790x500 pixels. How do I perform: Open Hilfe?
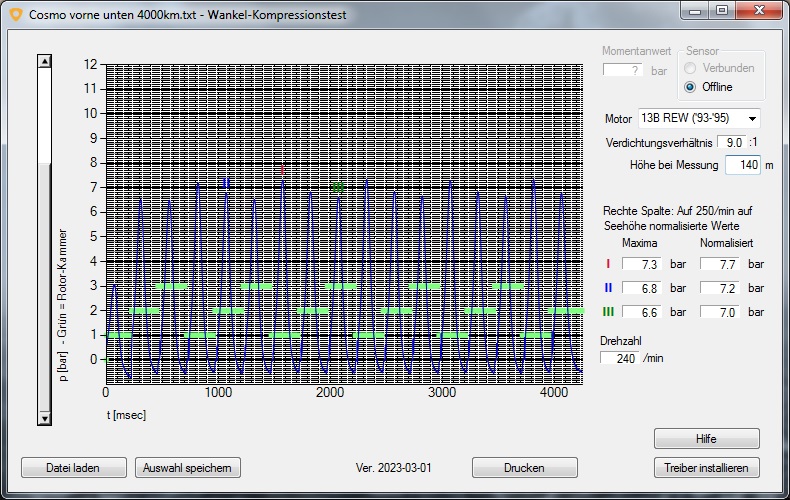point(706,439)
